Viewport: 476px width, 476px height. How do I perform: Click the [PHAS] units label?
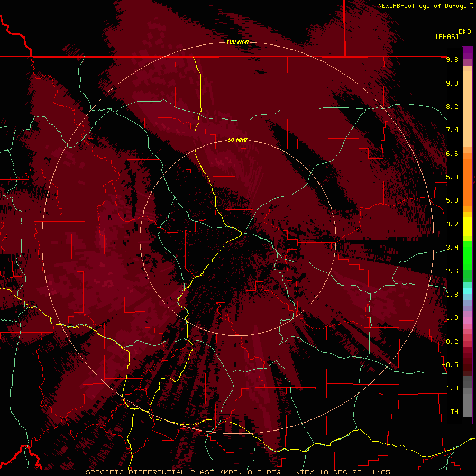click(x=447, y=36)
